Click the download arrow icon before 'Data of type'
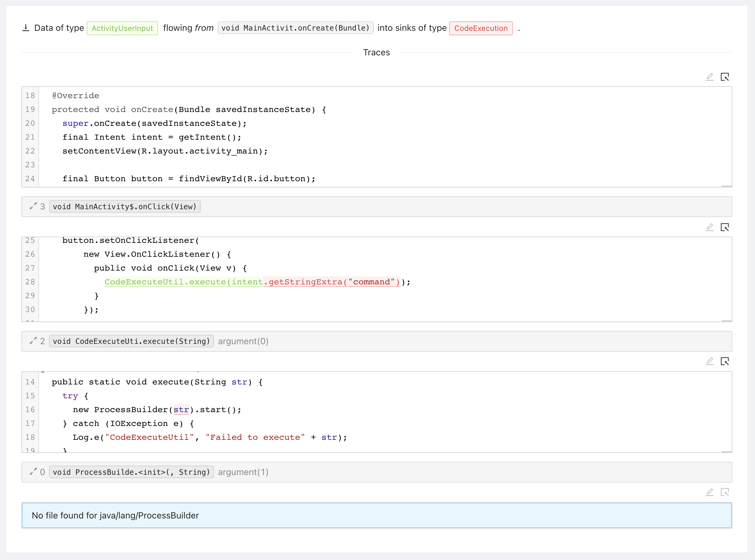The height and width of the screenshot is (560, 755). [26, 28]
